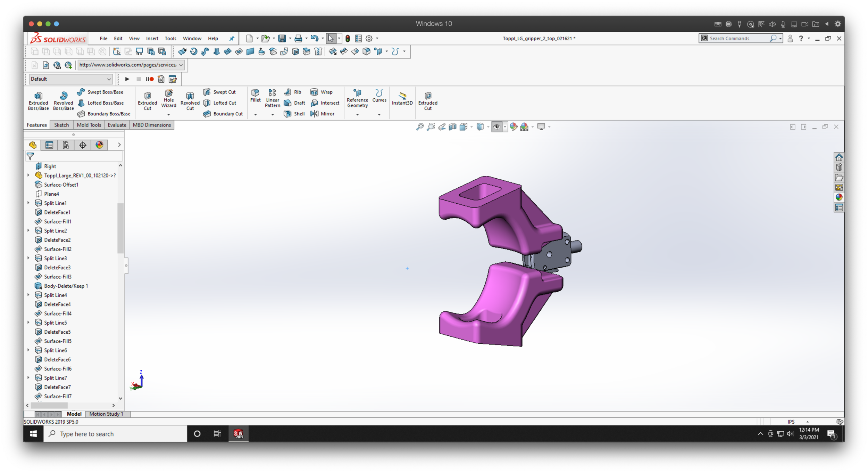Open the File menu
Image resolution: width=868 pixels, height=473 pixels.
tap(103, 38)
